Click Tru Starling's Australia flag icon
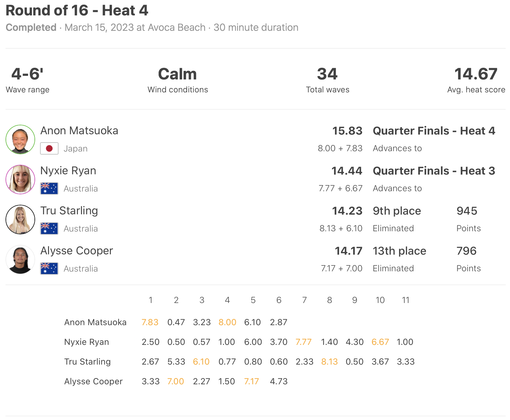This screenshot has height=420, width=510. [x=49, y=228]
